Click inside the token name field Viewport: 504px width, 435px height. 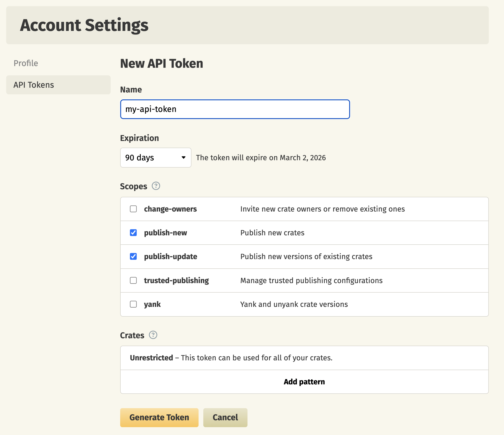click(x=234, y=109)
